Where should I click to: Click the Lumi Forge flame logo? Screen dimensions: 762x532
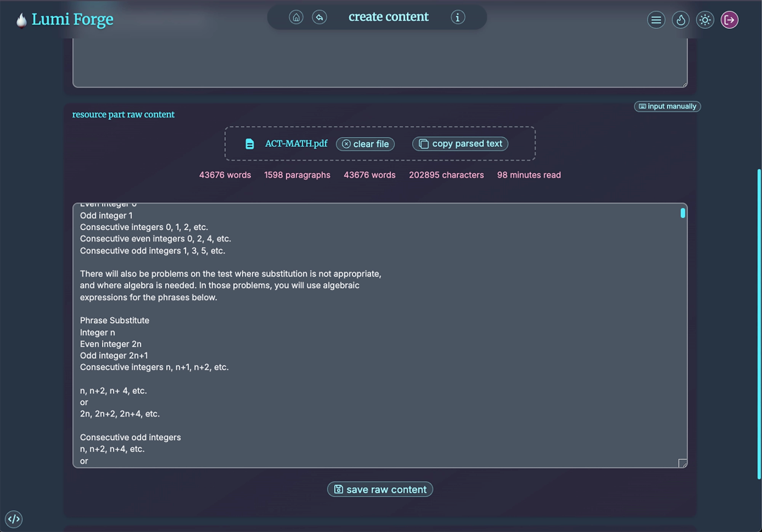(22, 20)
